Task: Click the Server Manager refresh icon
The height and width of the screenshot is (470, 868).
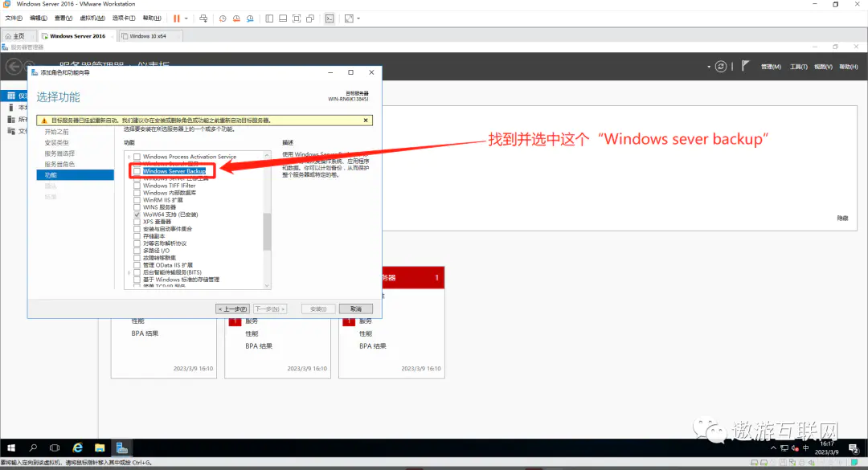Action: 721,67
